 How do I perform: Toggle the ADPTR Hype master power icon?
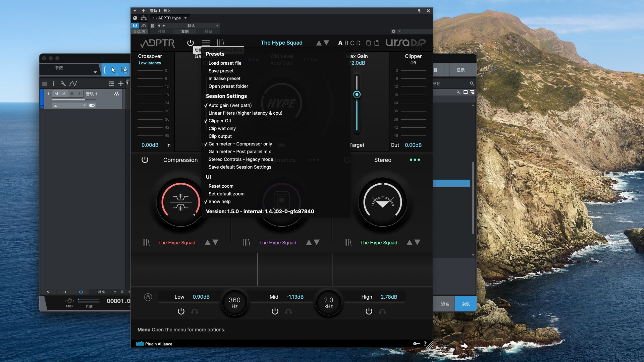(190, 43)
